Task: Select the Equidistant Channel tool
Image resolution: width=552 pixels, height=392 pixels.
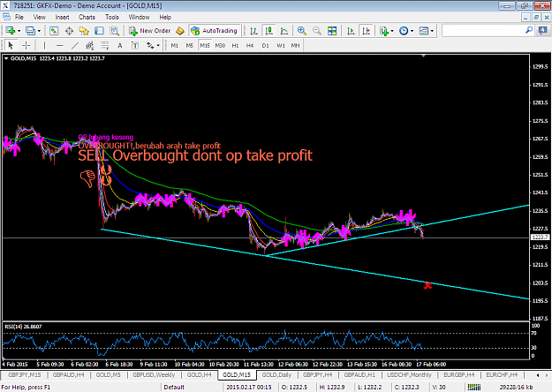Action: (90, 45)
